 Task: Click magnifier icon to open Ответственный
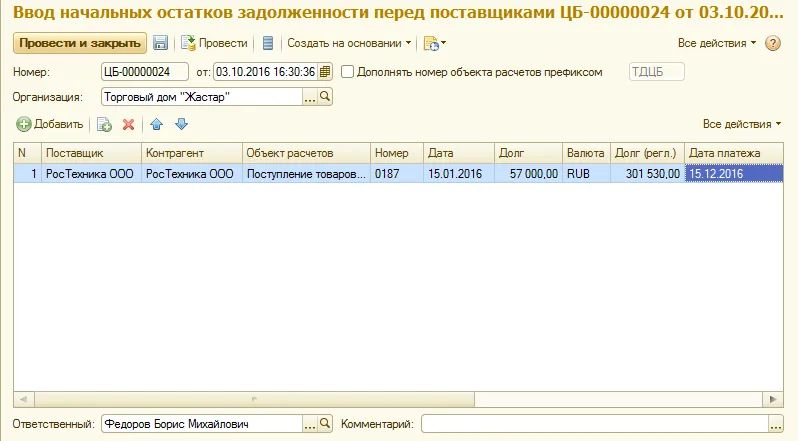[x=325, y=424]
